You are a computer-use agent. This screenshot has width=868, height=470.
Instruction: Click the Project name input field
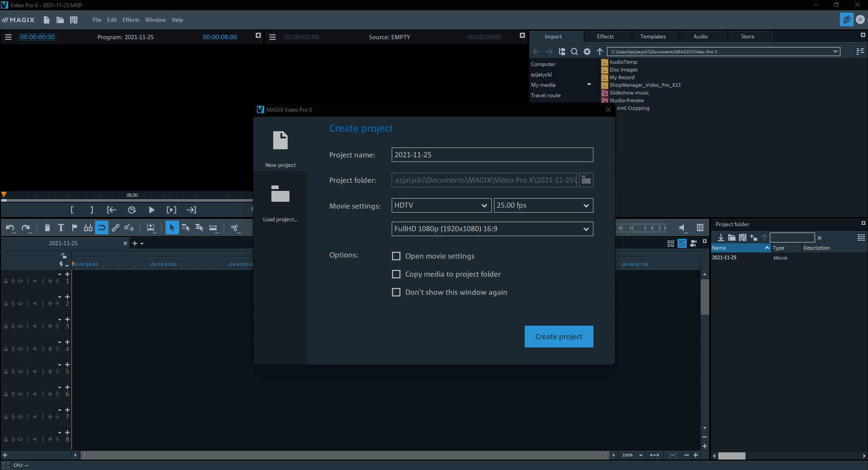[x=493, y=155]
